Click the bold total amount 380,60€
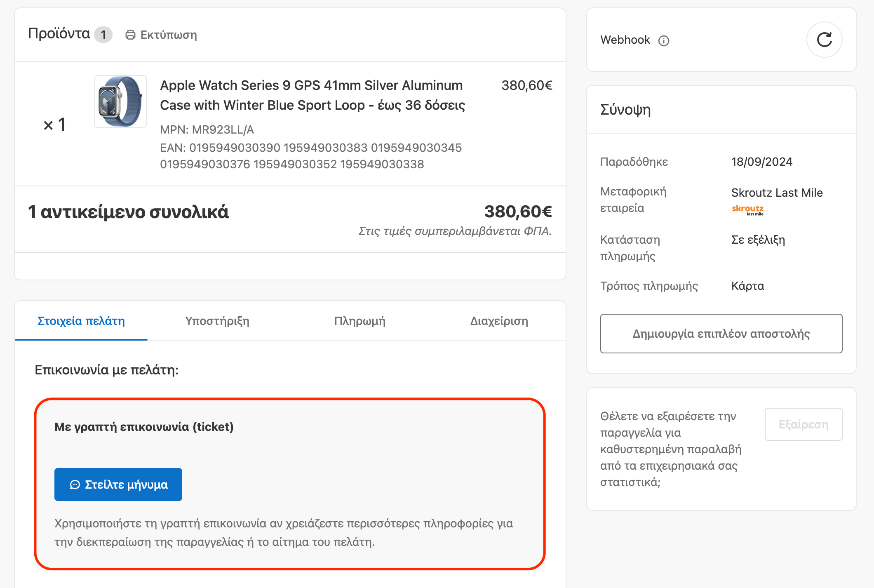 (518, 212)
